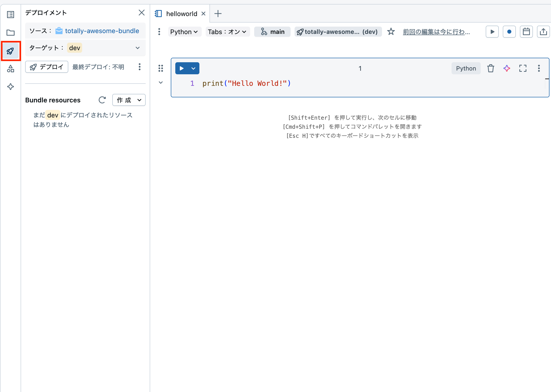Select the Deployments rocket sidebar icon
This screenshot has width=551, height=392.
10,51
